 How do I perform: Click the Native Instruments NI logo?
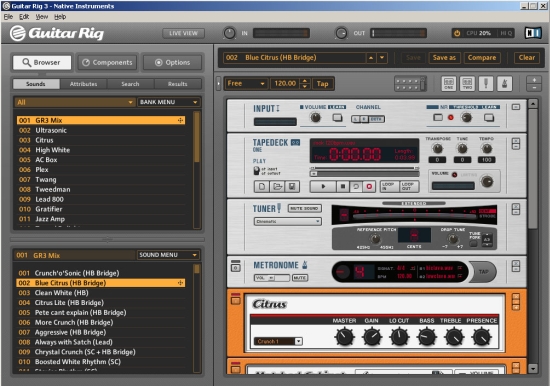(533, 33)
